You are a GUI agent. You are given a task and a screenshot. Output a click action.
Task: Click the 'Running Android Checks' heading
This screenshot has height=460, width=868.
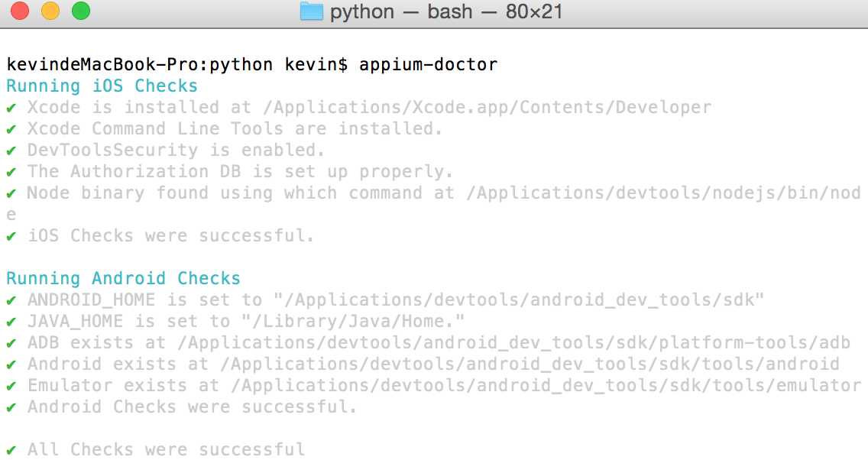(x=124, y=278)
